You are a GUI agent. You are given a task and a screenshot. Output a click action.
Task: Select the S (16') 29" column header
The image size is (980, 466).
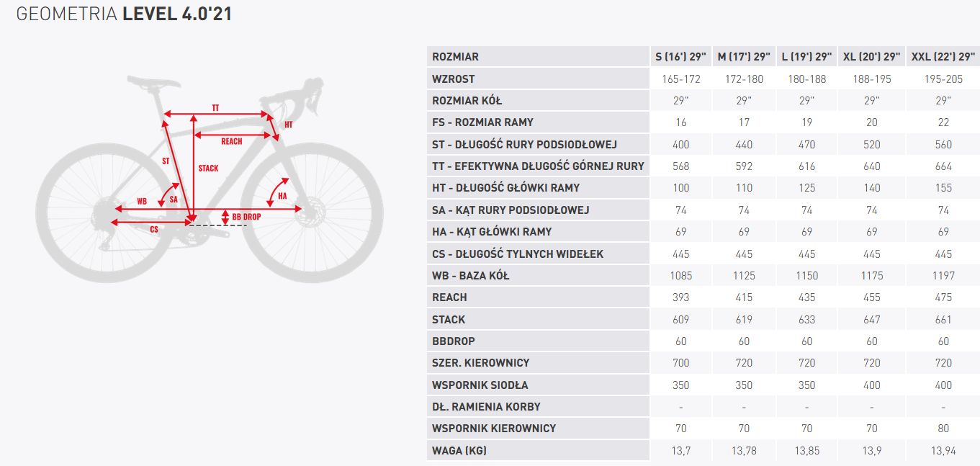point(680,57)
